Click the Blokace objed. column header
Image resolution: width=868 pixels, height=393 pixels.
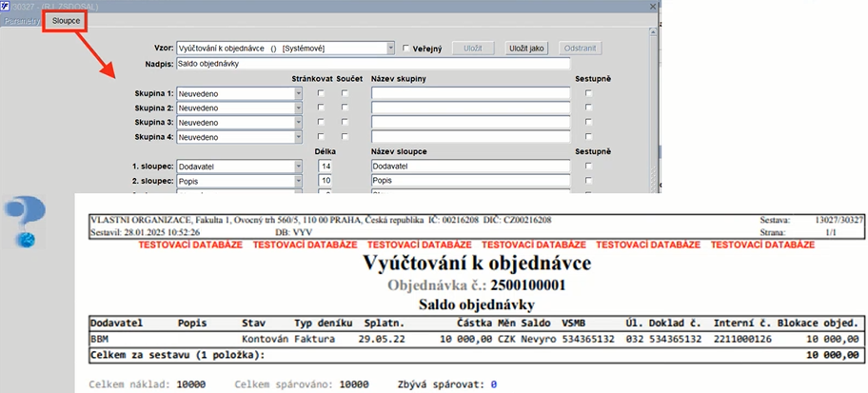pyautogui.click(x=819, y=323)
